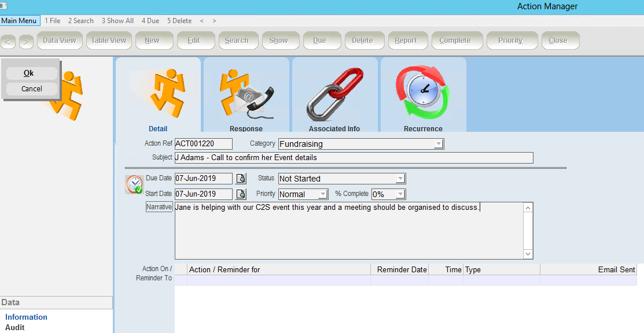Open the Audit link in Data panel
Image resolution: width=644 pixels, height=333 pixels.
click(x=15, y=327)
